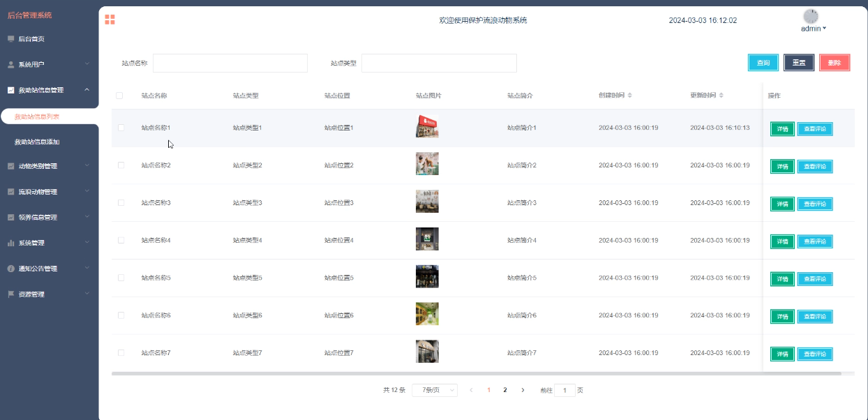This screenshot has height=420, width=868.
Task: Open the station image thumbnail for 站点名称6
Action: 427,314
